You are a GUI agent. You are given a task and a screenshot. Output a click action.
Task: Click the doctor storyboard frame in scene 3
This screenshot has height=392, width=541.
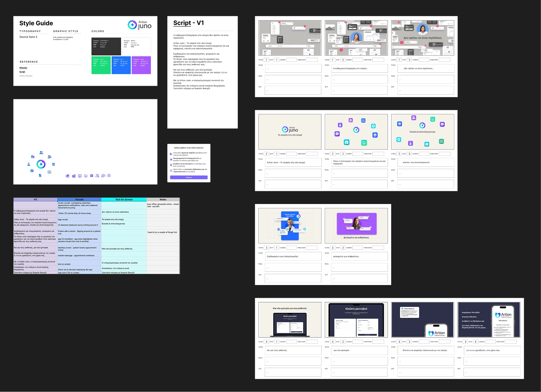(290, 225)
